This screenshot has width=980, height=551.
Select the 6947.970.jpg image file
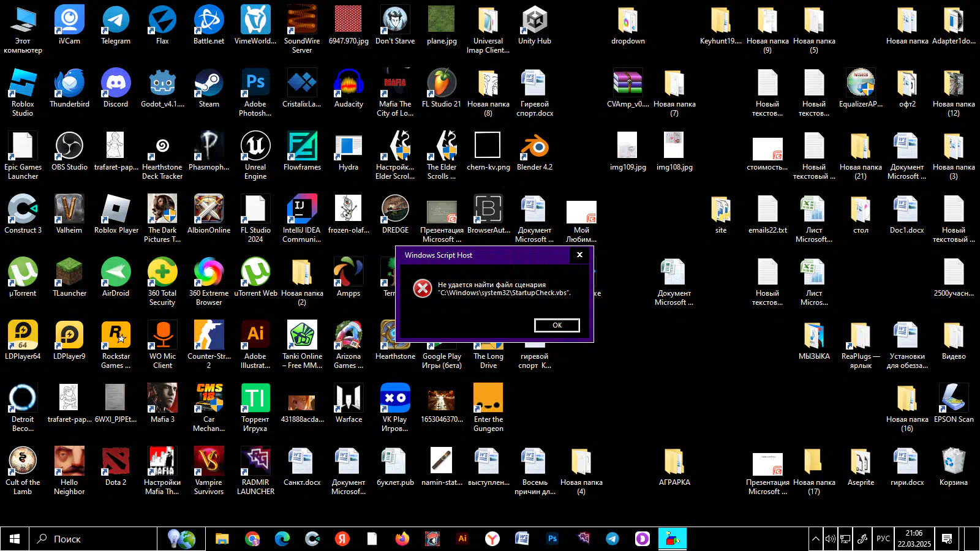tap(349, 26)
